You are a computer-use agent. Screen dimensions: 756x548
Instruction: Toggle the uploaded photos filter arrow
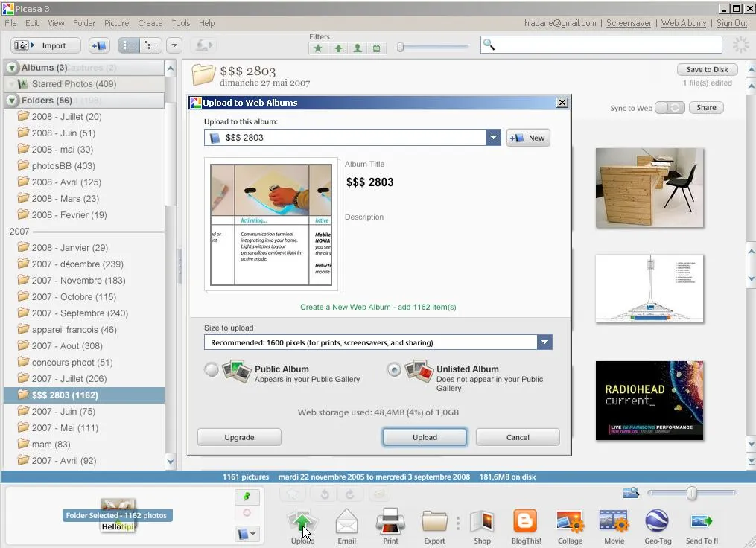338,48
